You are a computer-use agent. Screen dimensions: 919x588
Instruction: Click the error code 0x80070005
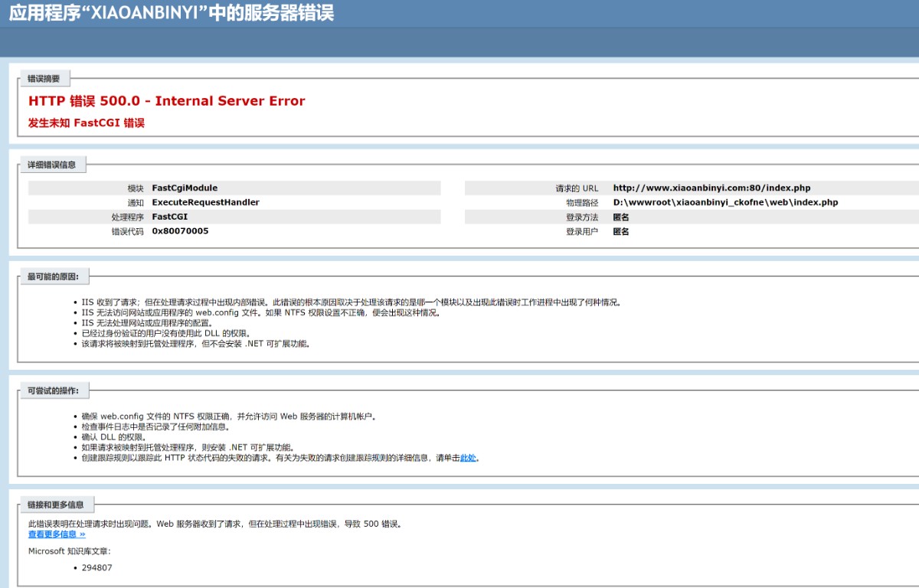pos(180,231)
